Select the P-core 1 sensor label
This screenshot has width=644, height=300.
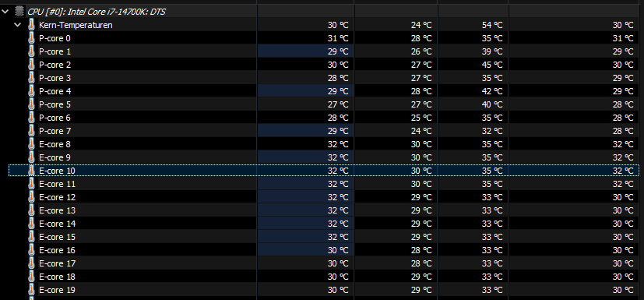(55, 51)
